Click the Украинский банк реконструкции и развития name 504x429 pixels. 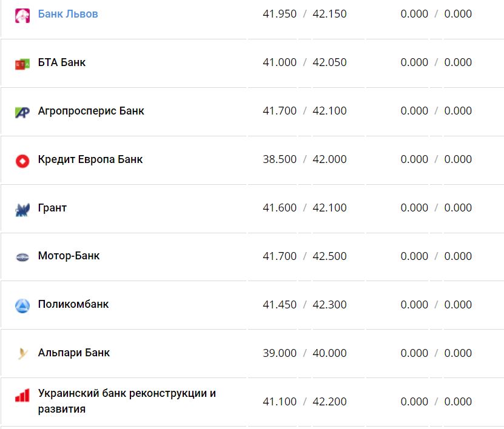coord(127,394)
